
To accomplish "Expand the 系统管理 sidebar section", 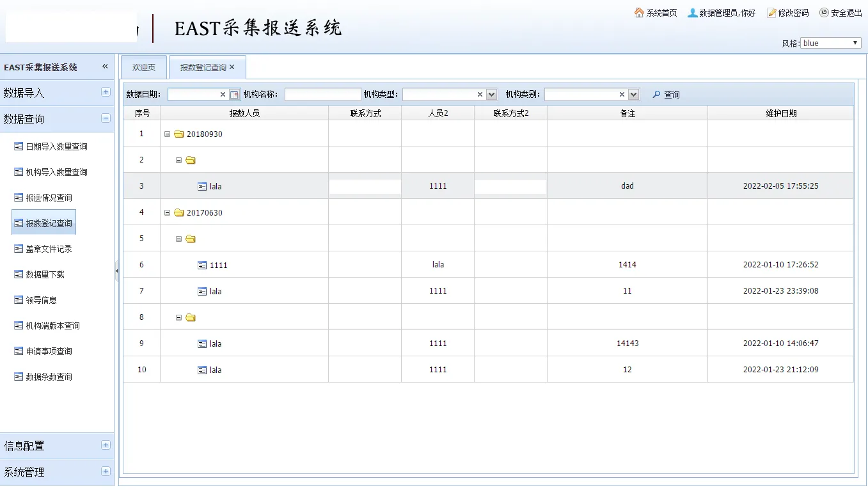I will (106, 471).
